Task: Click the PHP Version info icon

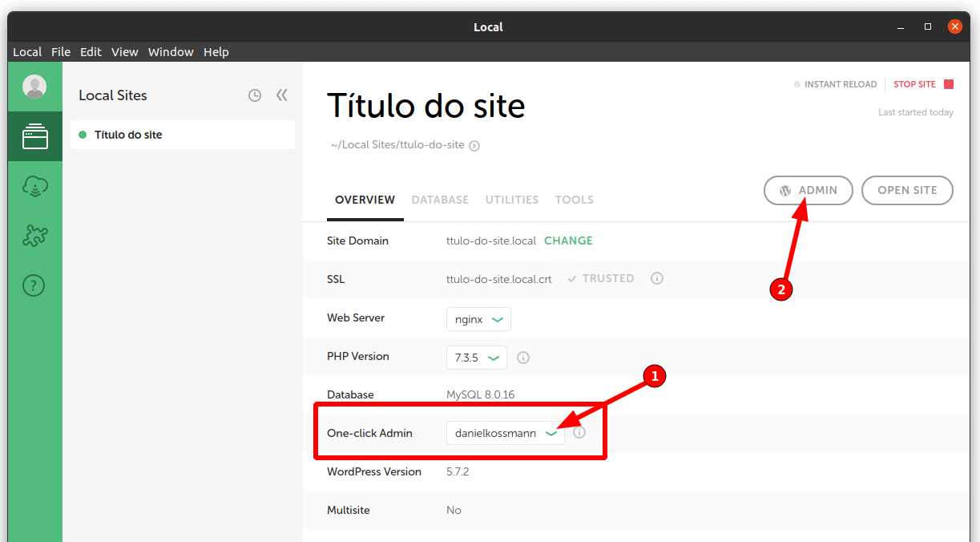Action: point(523,358)
